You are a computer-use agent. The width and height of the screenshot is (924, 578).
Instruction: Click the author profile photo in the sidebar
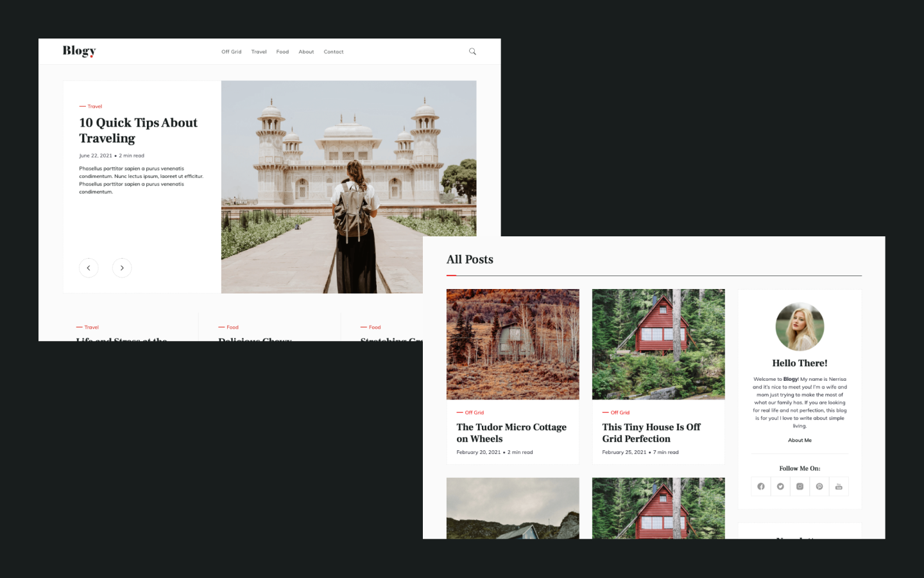[800, 326]
